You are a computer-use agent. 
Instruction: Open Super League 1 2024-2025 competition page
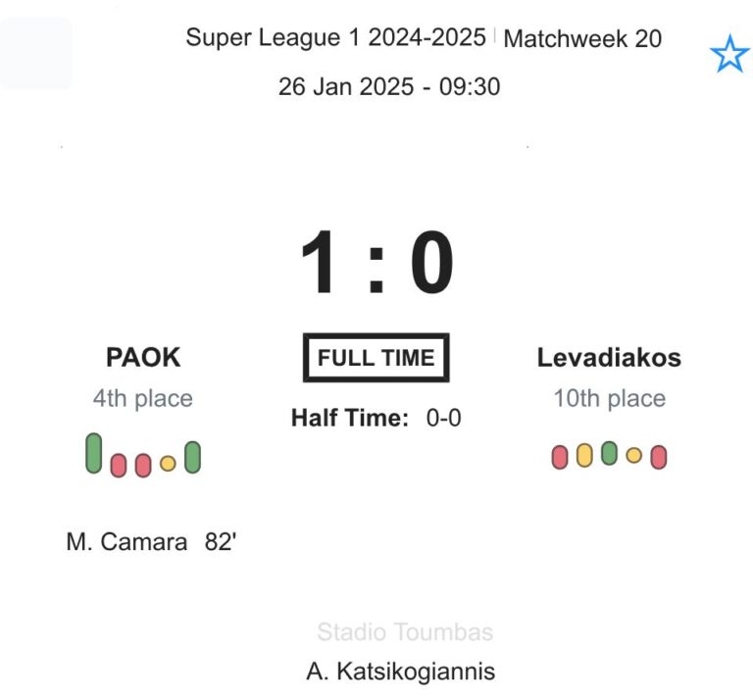pyautogui.click(x=335, y=38)
